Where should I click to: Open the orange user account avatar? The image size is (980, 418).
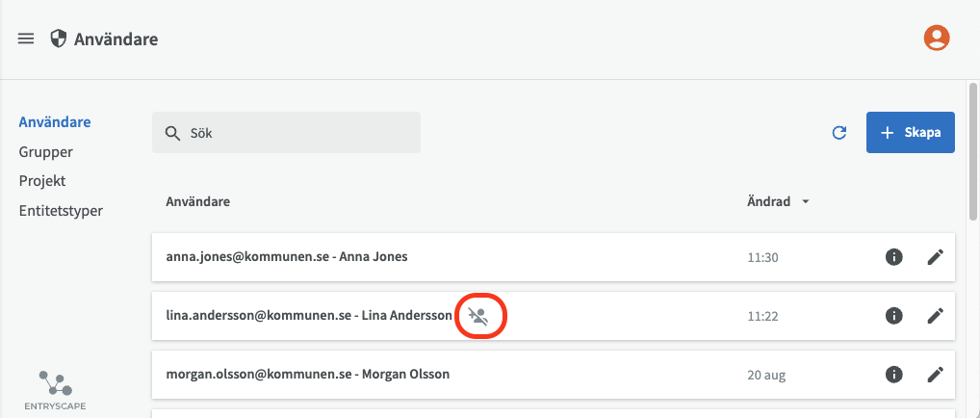click(x=936, y=38)
